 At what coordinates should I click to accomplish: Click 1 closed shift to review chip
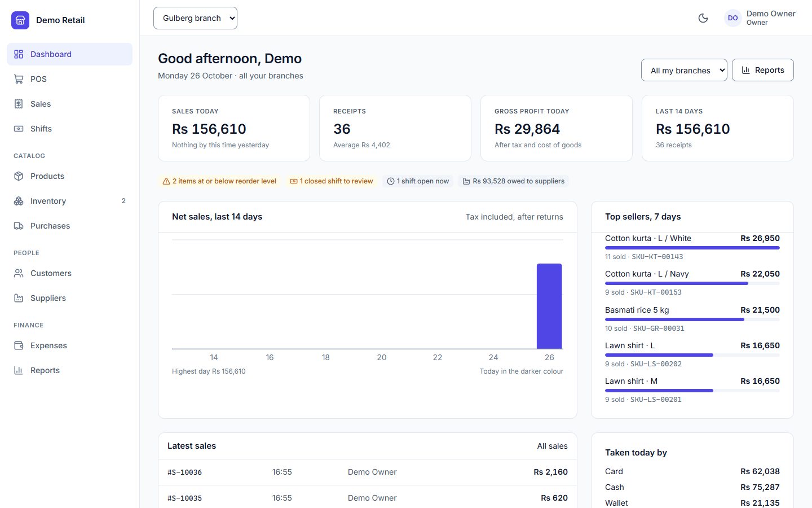pyautogui.click(x=332, y=181)
